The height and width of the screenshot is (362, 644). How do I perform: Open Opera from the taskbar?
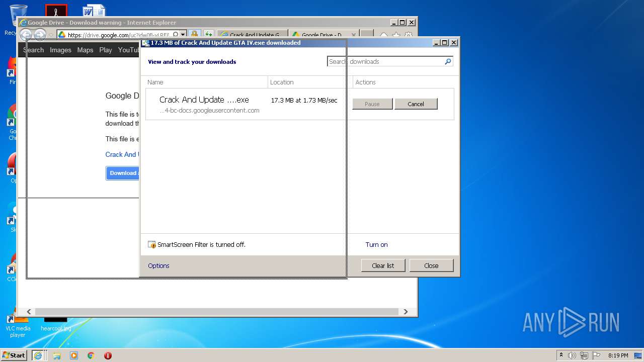click(x=108, y=355)
